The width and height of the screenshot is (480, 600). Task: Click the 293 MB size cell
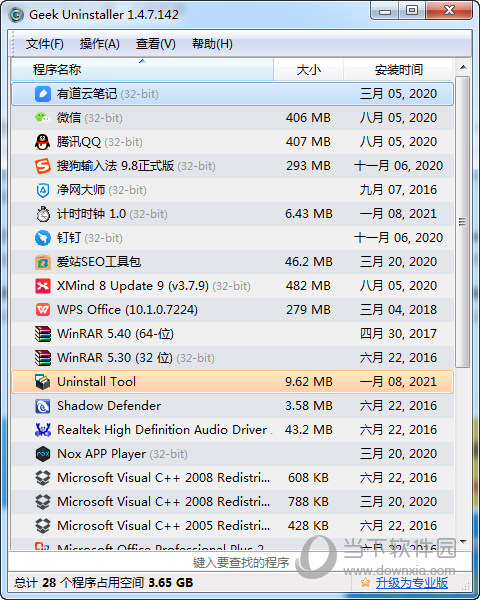(x=308, y=166)
